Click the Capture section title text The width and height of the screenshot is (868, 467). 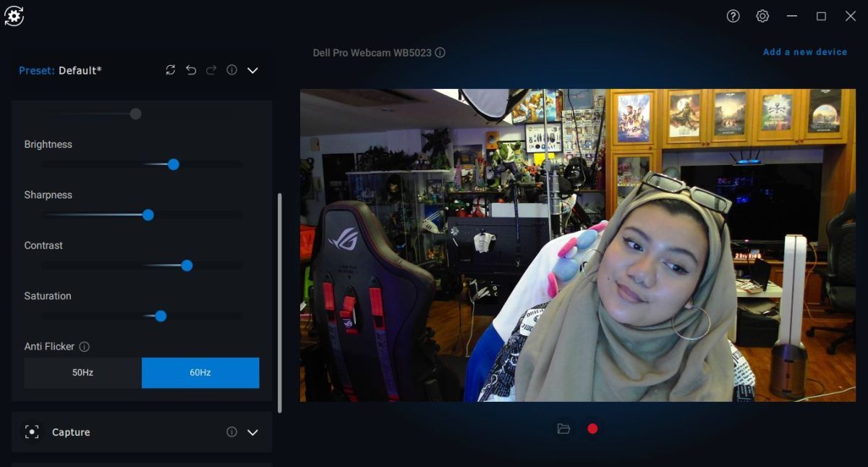[71, 432]
